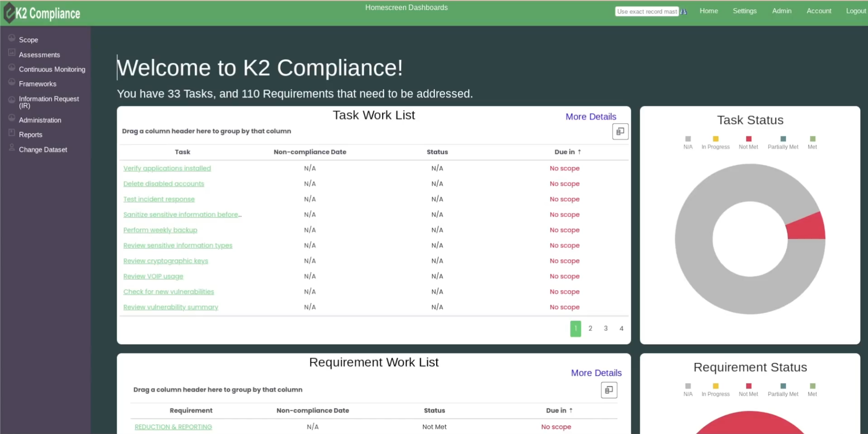Click the export icon in Requirement Work List
The image size is (868, 434).
point(609,390)
